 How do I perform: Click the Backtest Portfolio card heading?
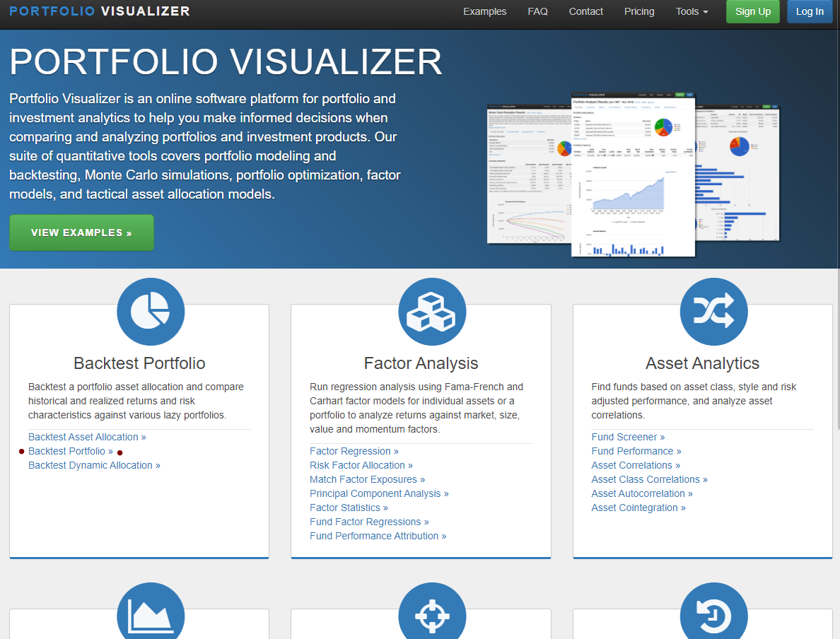pos(139,363)
